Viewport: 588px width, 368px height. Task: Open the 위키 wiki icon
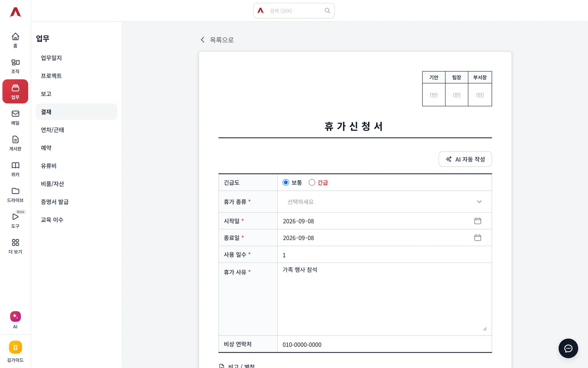tap(15, 169)
